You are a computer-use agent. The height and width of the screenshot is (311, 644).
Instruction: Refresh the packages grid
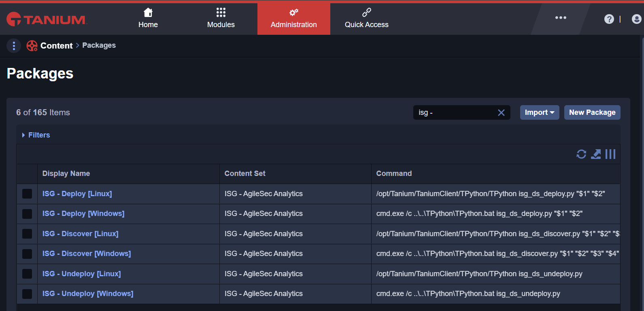[581, 154]
